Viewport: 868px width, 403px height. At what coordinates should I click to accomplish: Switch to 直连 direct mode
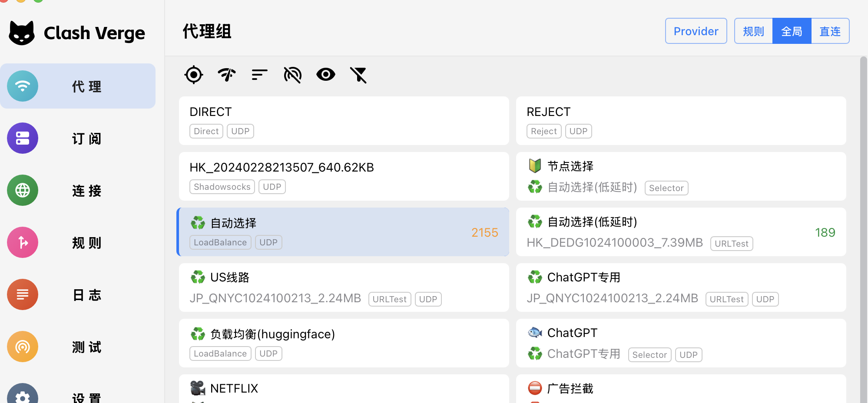(x=830, y=31)
